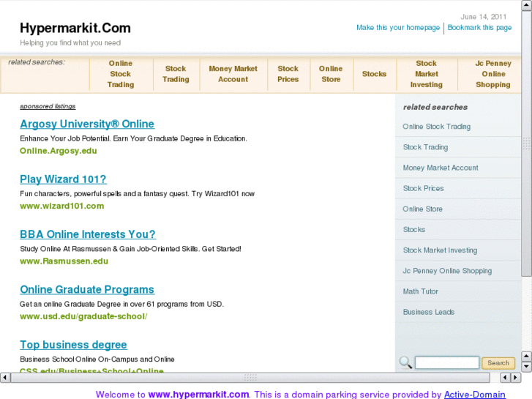
Task: Click www.hypermarkit.com in the footer message
Action: coord(198,395)
